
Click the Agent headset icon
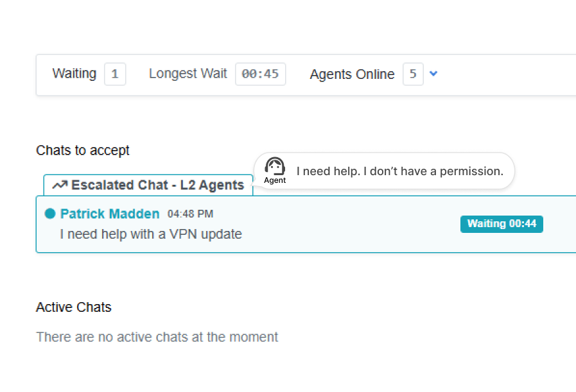(x=275, y=166)
